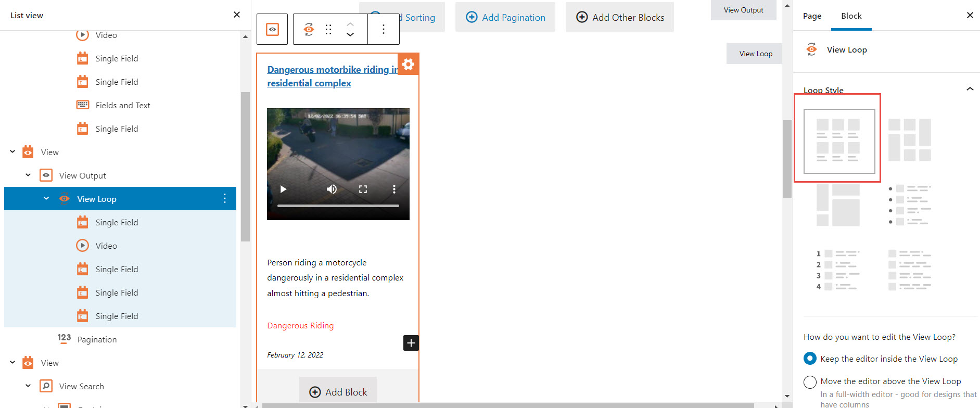980x408 pixels.
Task: Move block down with the down arrow
Action: pos(350,34)
